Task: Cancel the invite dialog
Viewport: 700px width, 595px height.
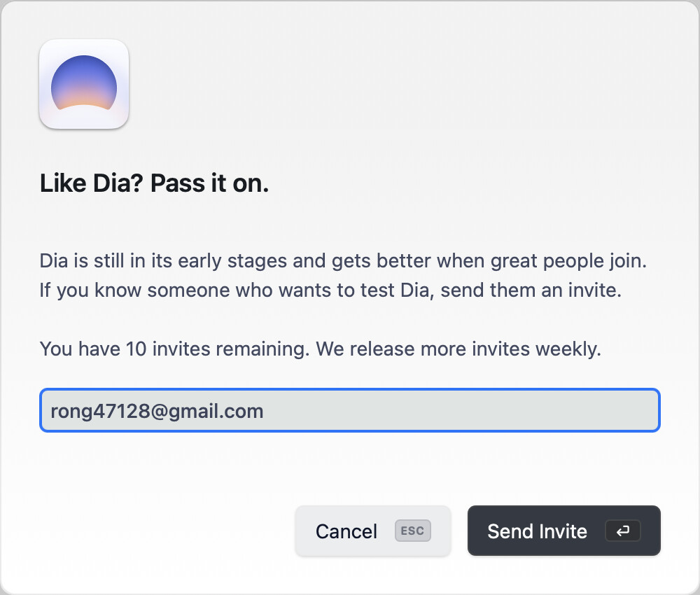Action: pyautogui.click(x=373, y=531)
